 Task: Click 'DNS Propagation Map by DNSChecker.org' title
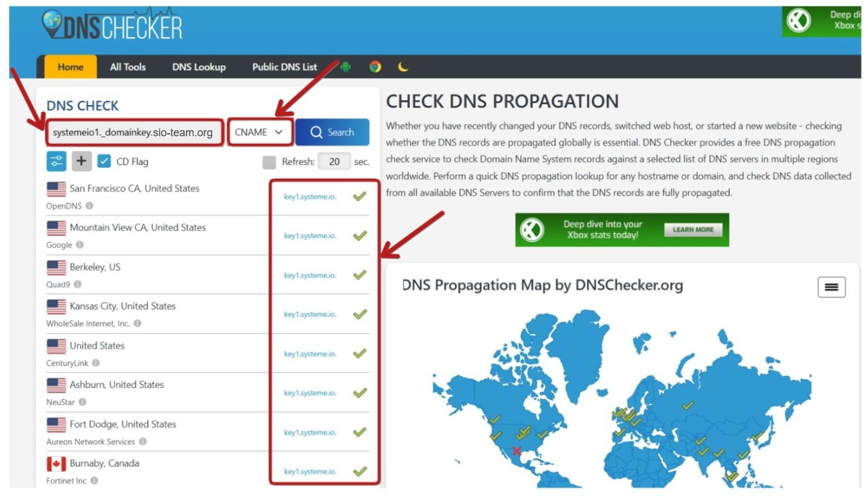pos(543,286)
